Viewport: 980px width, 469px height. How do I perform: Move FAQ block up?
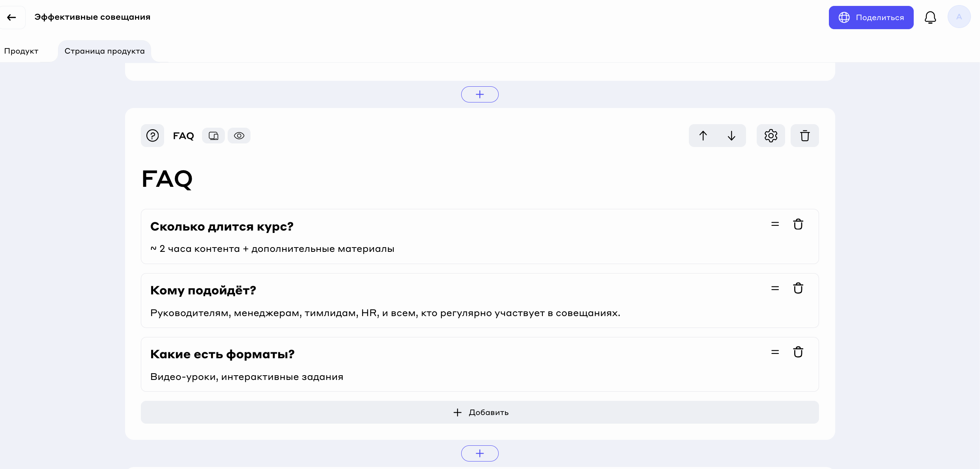703,136
